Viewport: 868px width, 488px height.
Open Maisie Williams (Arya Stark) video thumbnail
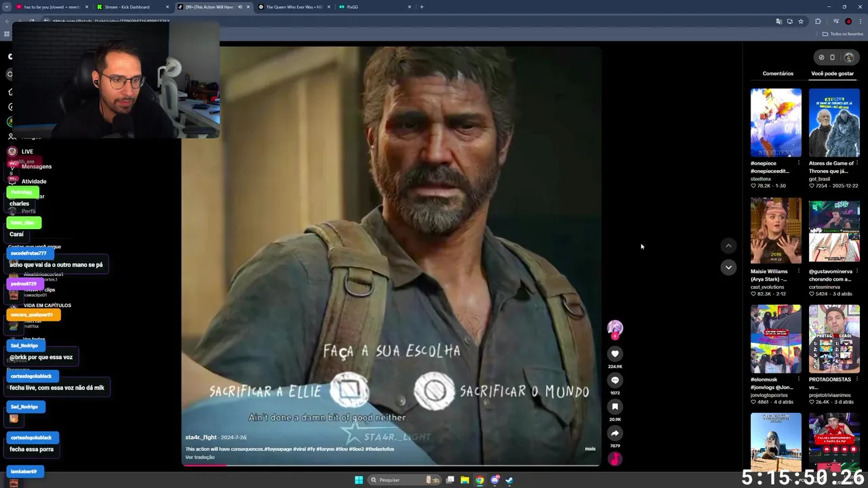tap(776, 230)
